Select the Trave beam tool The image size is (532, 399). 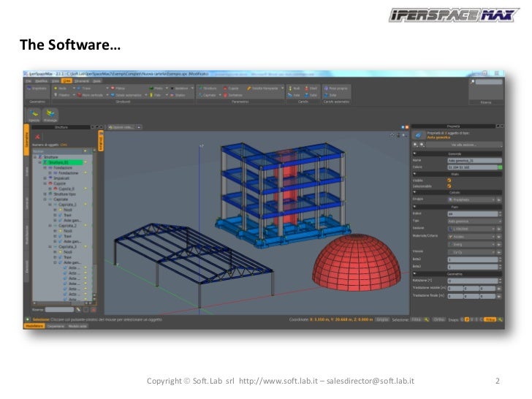click(85, 88)
